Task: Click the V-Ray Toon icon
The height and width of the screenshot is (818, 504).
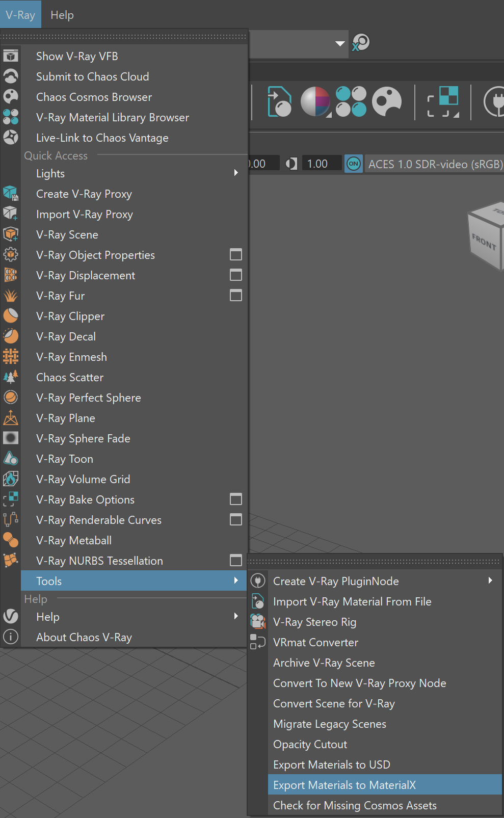Action: pos(11,458)
